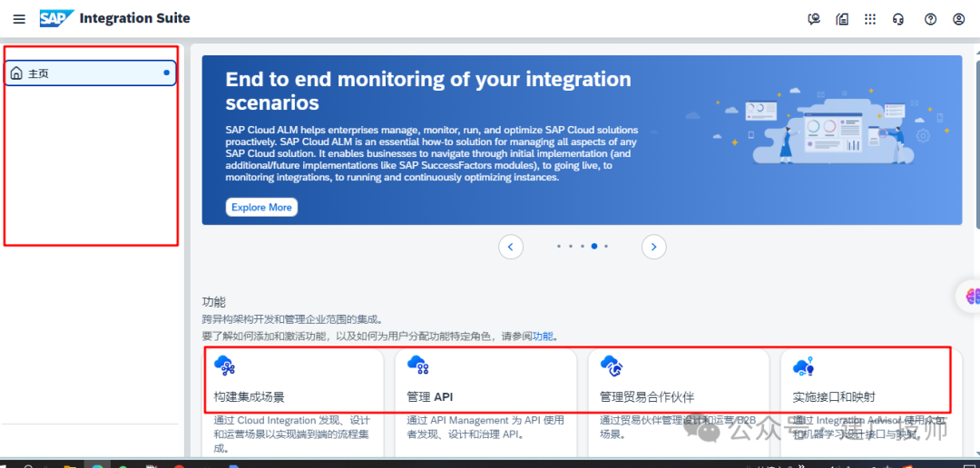Click the Explore More button
Image resolution: width=980 pixels, height=468 pixels.
point(261,207)
